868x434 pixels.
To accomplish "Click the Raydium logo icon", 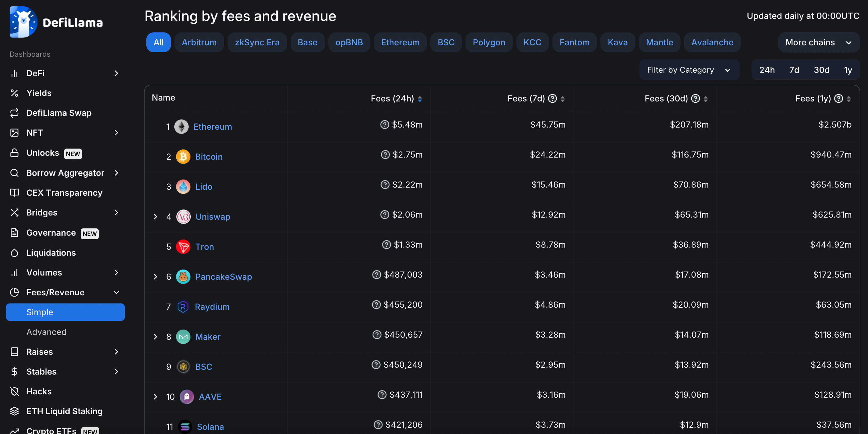I will [x=183, y=307].
